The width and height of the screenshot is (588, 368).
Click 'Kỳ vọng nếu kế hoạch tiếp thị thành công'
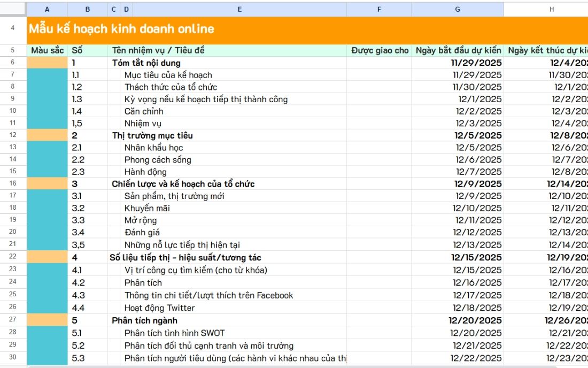point(206,99)
